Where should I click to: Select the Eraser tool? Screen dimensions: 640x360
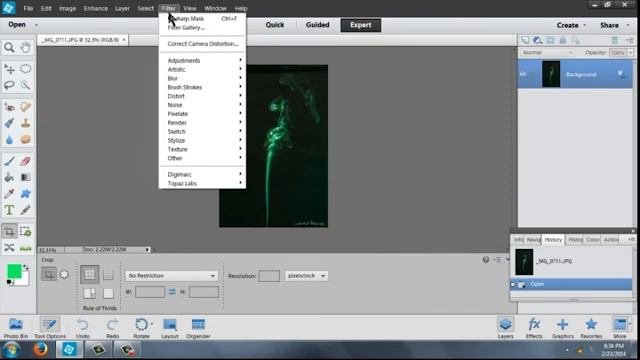[x=25, y=161]
